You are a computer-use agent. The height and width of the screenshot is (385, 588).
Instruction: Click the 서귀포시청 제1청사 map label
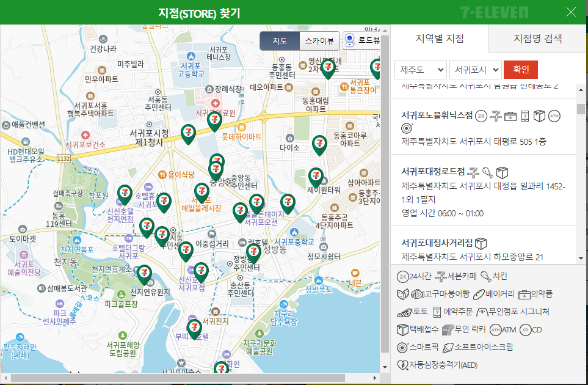tap(149, 137)
